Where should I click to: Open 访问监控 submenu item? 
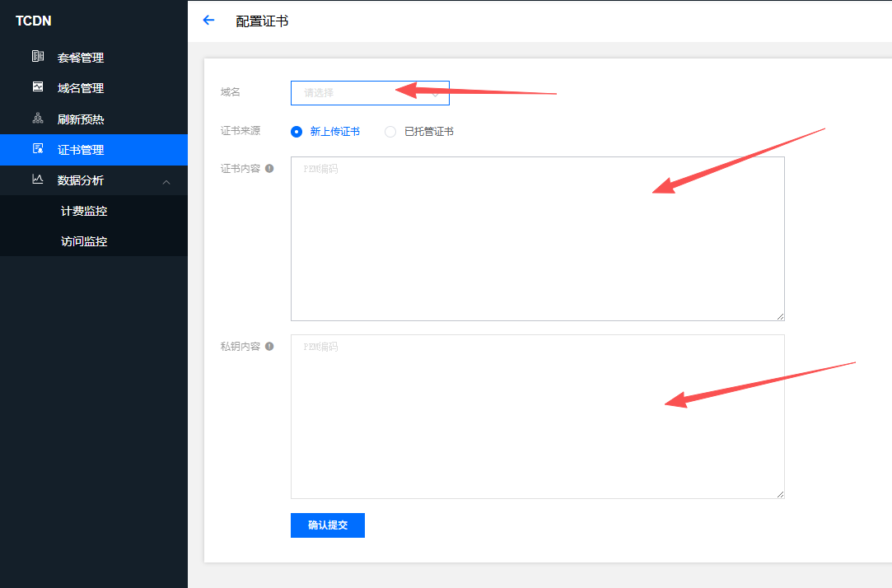point(84,241)
